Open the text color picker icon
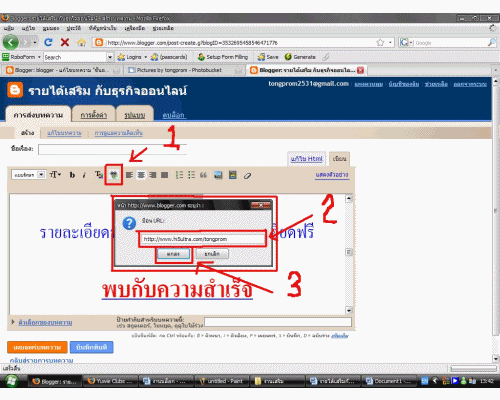Screen dimensions: 500x400 [x=99, y=175]
